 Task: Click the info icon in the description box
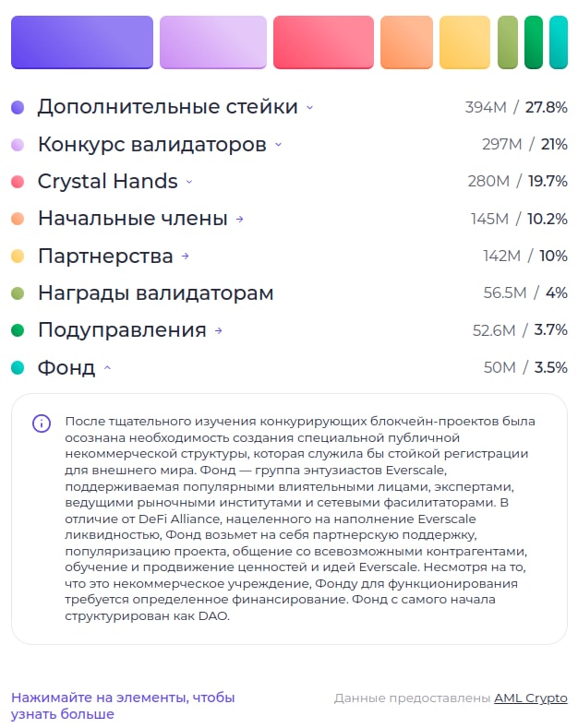coord(42,424)
